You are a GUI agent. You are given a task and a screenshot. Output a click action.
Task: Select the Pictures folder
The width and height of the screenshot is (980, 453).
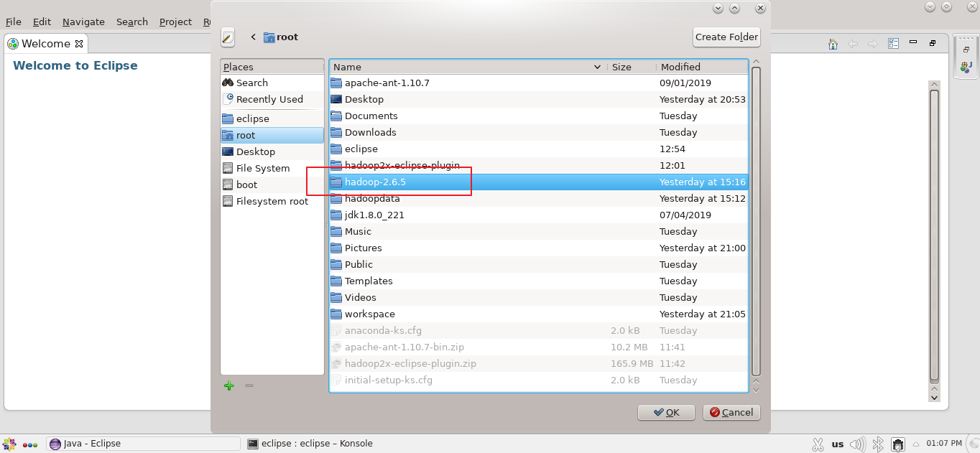click(539, 248)
